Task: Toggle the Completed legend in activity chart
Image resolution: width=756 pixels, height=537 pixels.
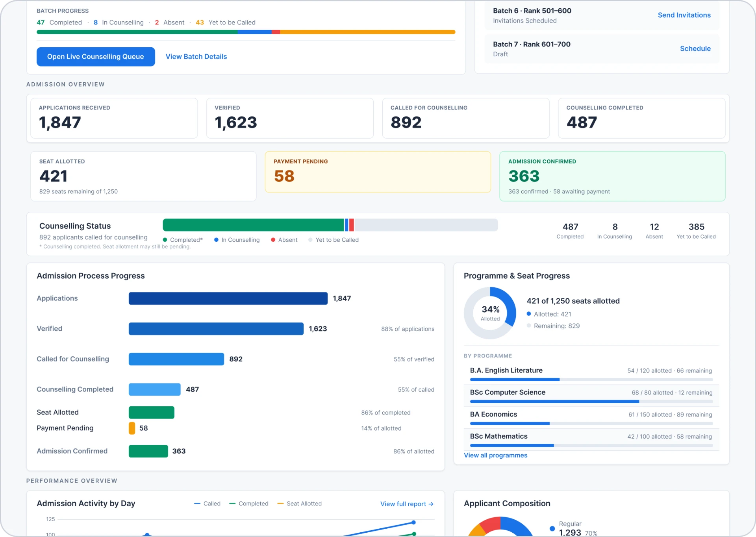Action: point(248,504)
